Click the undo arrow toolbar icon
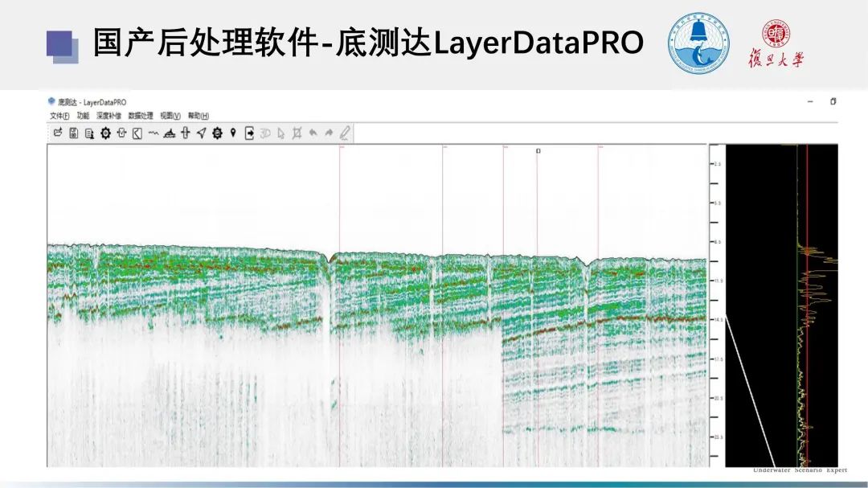This screenshot has height=488, width=868. click(313, 133)
